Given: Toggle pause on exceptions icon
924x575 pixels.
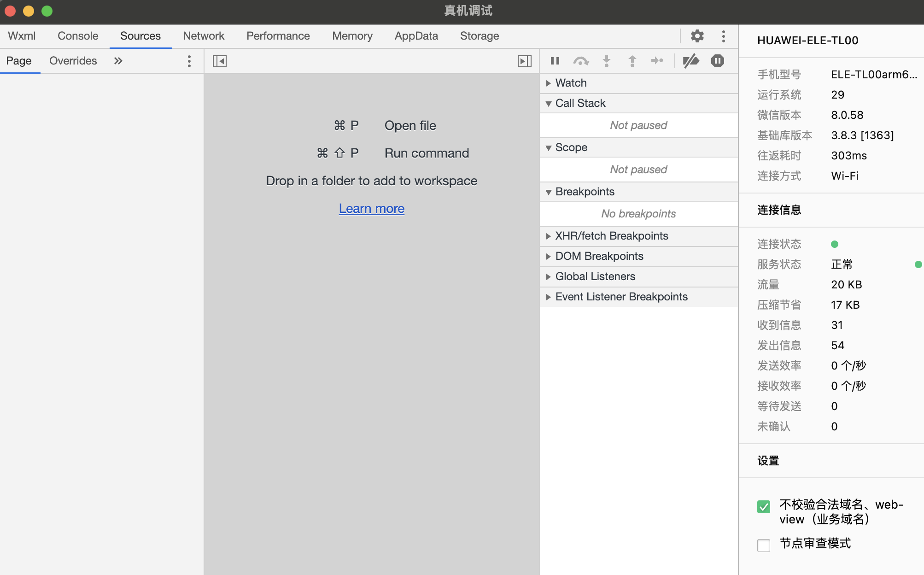Looking at the screenshot, I should coord(718,61).
